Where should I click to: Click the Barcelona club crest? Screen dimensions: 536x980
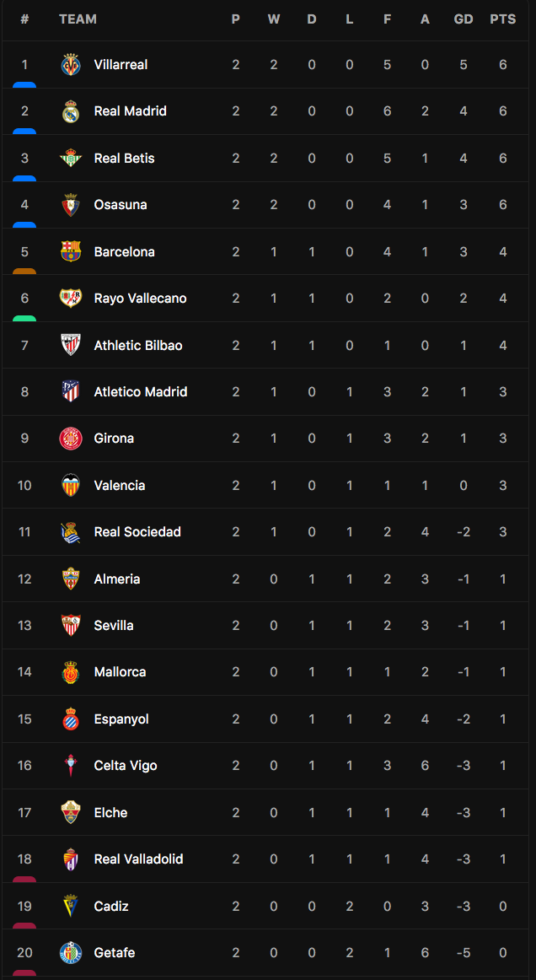(71, 251)
